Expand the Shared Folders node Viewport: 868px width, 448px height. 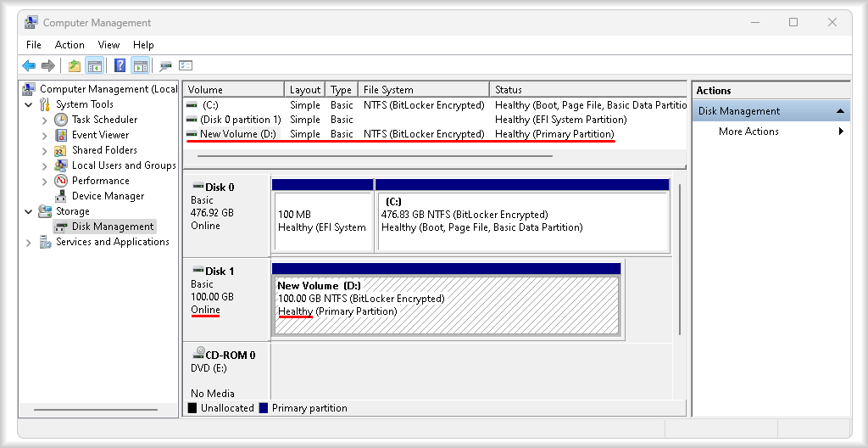44,150
